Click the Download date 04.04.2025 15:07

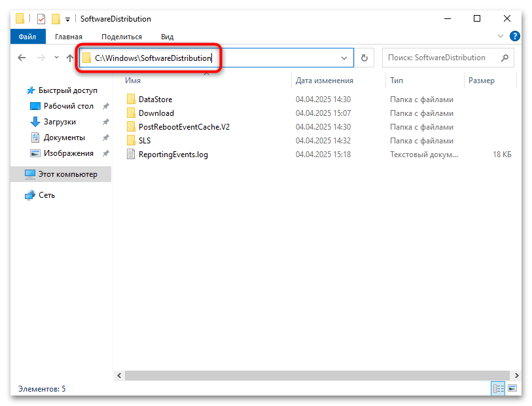[323, 113]
